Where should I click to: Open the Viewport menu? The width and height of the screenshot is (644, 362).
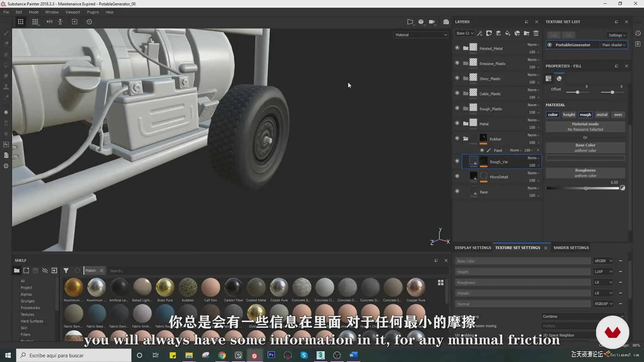click(72, 12)
